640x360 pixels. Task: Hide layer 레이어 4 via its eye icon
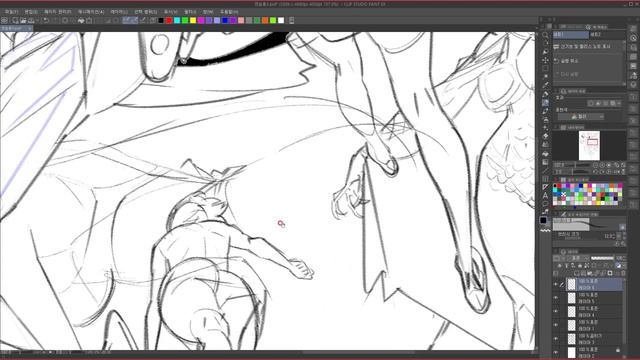(556, 311)
